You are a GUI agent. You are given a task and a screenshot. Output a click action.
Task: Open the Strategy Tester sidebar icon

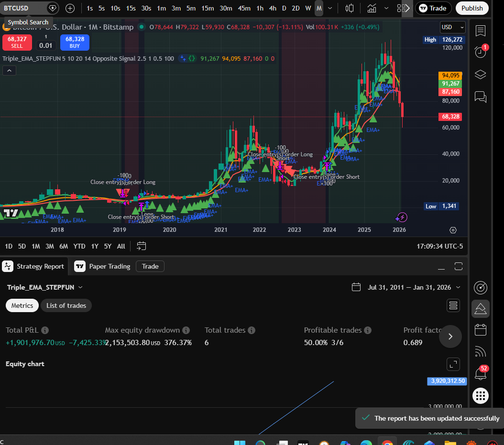480,308
